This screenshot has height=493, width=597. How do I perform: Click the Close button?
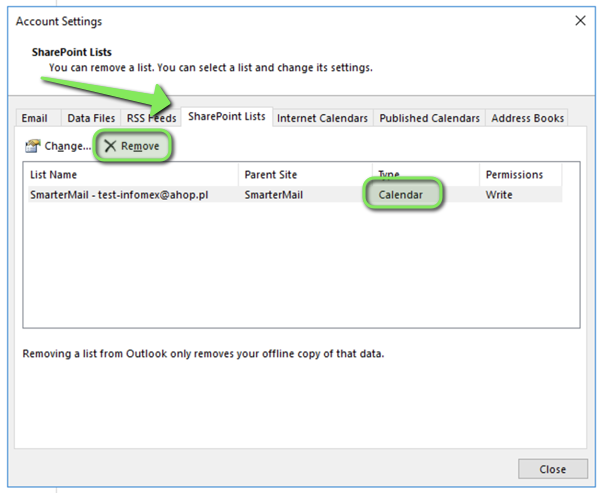pos(553,469)
